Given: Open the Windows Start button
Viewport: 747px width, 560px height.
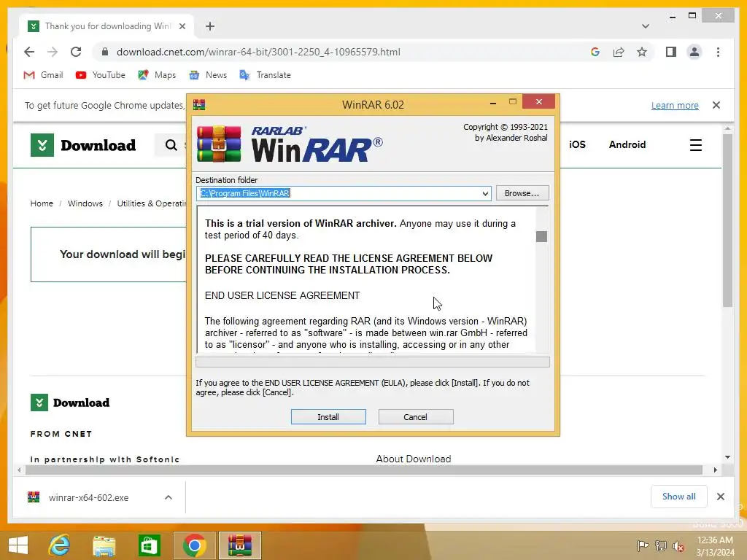Looking at the screenshot, I should point(18,545).
